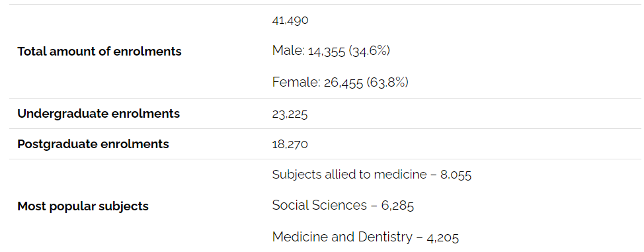This screenshot has width=644, height=252.
Task: Select the female count 26,455
Action: click(x=343, y=83)
